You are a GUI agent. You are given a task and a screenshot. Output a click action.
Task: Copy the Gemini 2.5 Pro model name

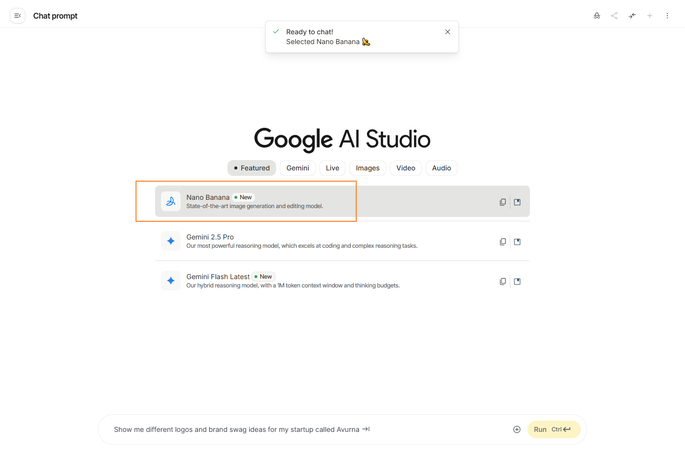coord(502,242)
